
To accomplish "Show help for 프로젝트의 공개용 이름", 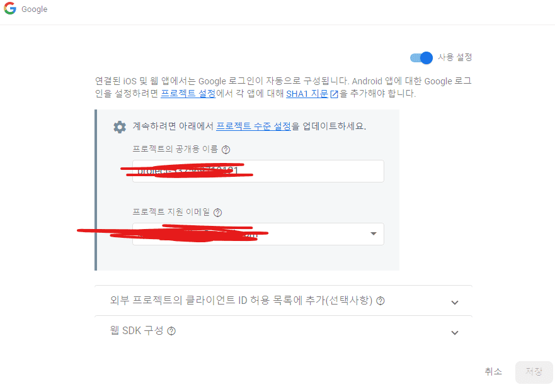I will tap(226, 150).
